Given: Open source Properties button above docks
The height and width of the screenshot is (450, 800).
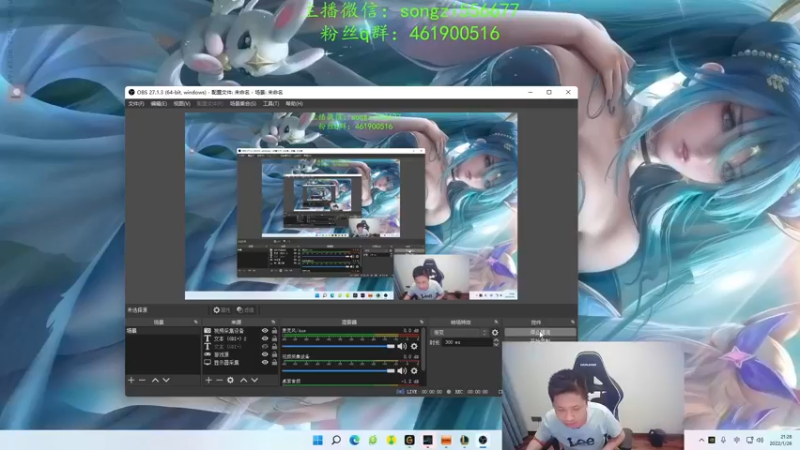Looking at the screenshot, I should point(221,310).
